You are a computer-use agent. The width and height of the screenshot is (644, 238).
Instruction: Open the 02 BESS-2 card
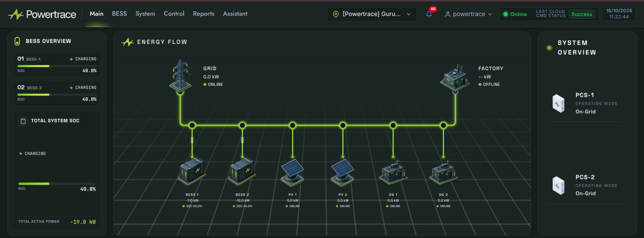57,93
